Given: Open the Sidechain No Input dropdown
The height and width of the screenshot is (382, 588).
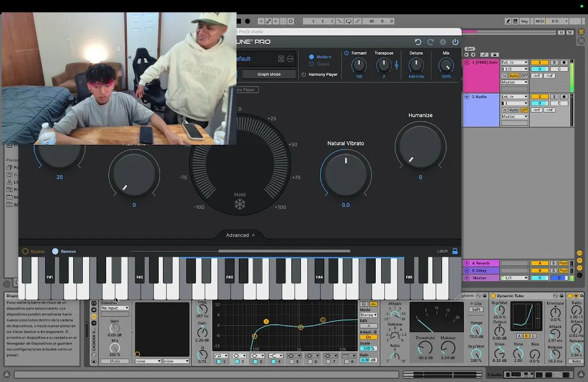Looking at the screenshot, I should tap(115, 308).
